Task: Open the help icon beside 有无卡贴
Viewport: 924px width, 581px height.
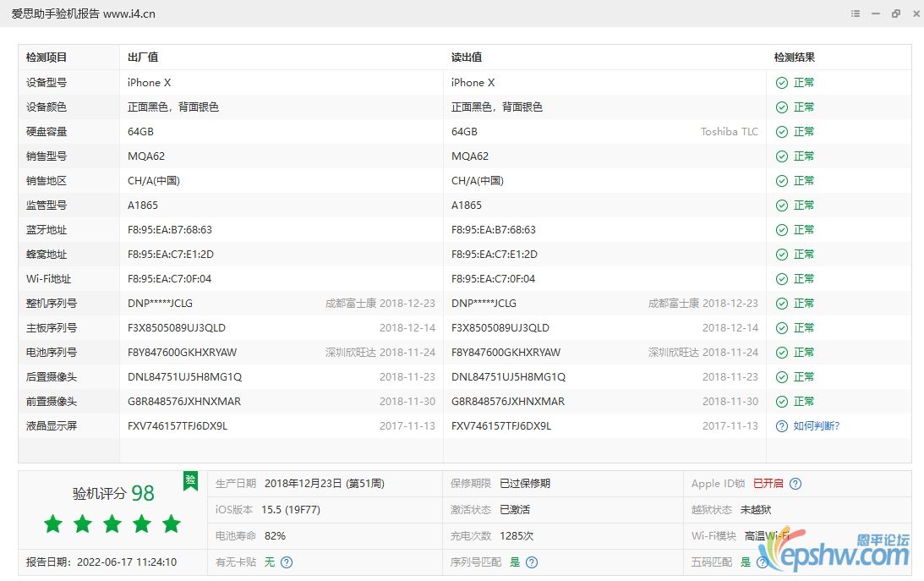Action: [x=287, y=562]
